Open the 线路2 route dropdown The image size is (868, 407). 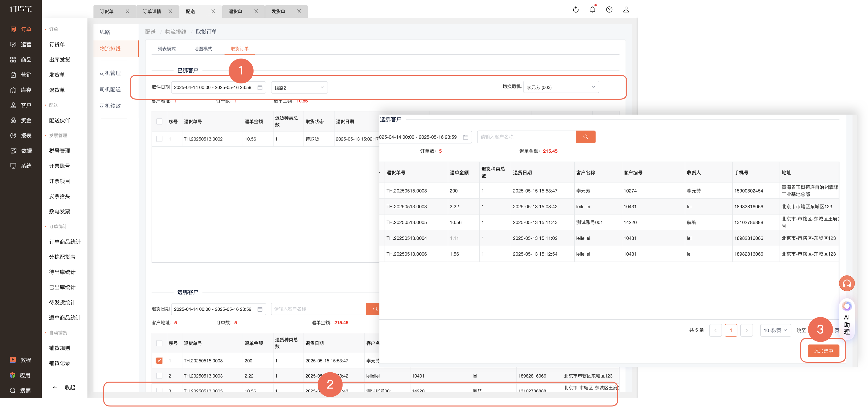coord(299,87)
